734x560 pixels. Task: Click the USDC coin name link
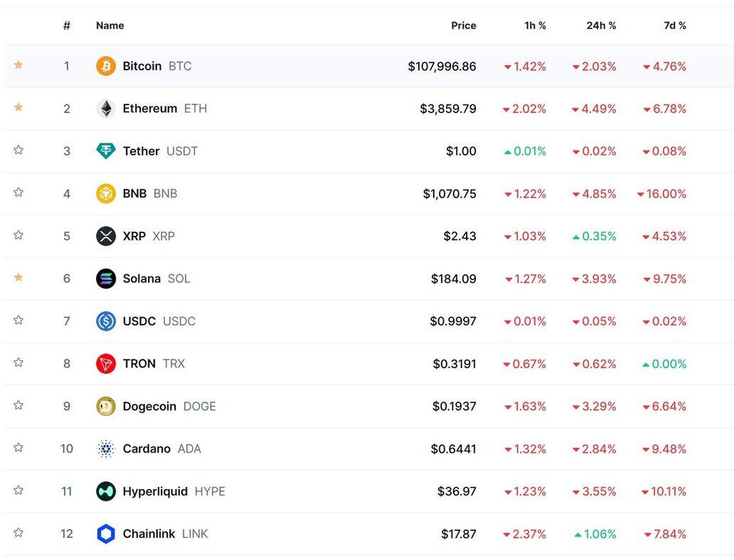pyautogui.click(x=139, y=321)
